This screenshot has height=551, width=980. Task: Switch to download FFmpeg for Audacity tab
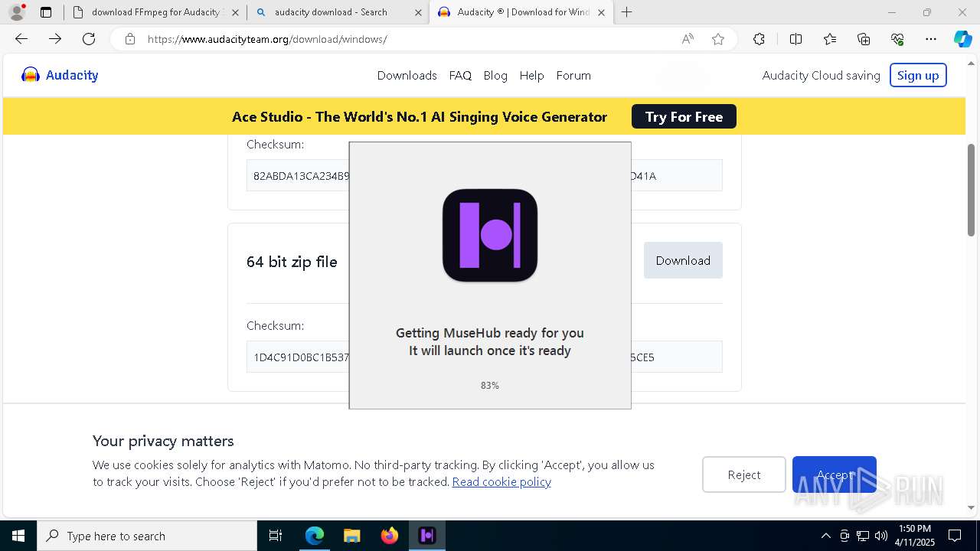tap(156, 12)
